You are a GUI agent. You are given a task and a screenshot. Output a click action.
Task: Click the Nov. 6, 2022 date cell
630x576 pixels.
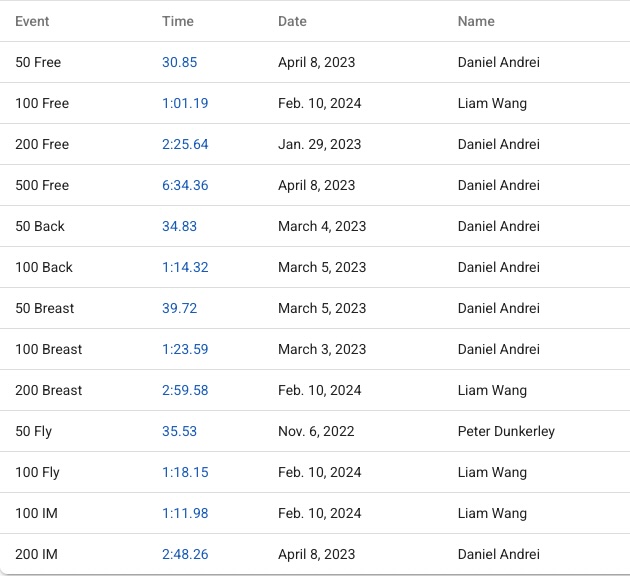point(316,431)
